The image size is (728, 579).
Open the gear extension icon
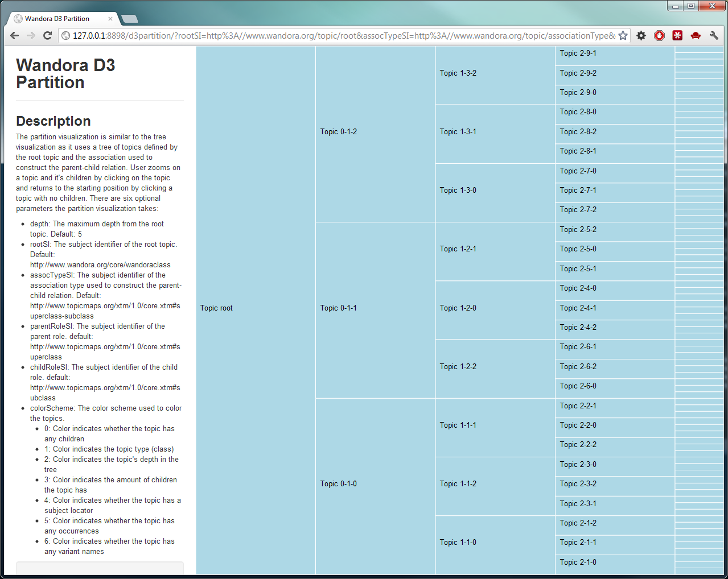641,35
